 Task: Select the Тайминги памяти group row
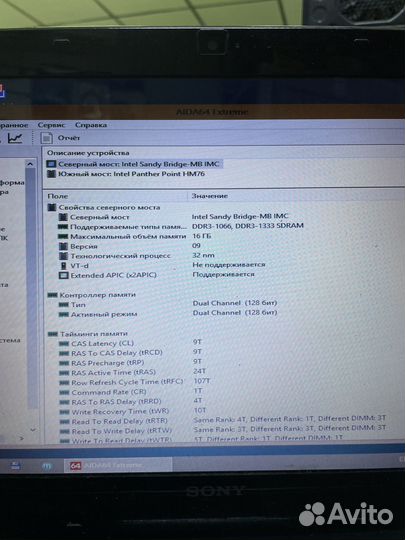(x=94, y=334)
